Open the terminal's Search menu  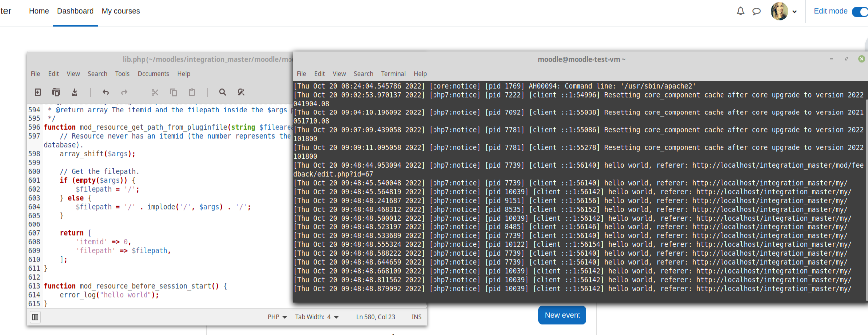click(363, 74)
